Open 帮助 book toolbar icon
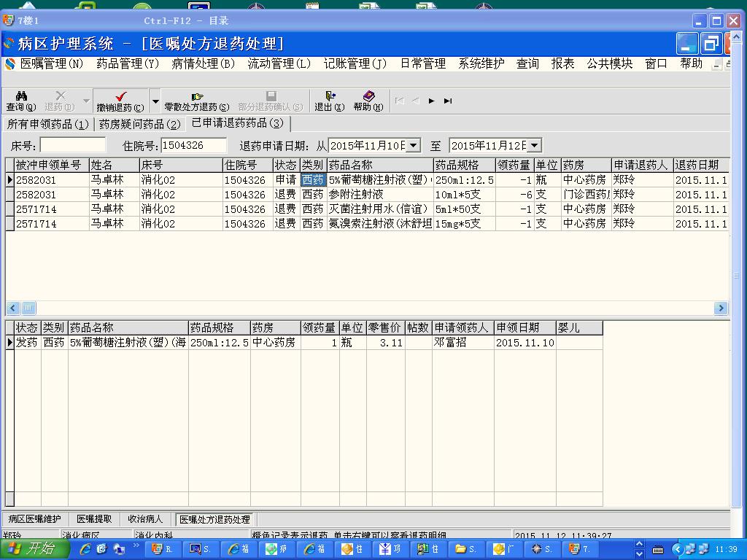 tap(368, 101)
